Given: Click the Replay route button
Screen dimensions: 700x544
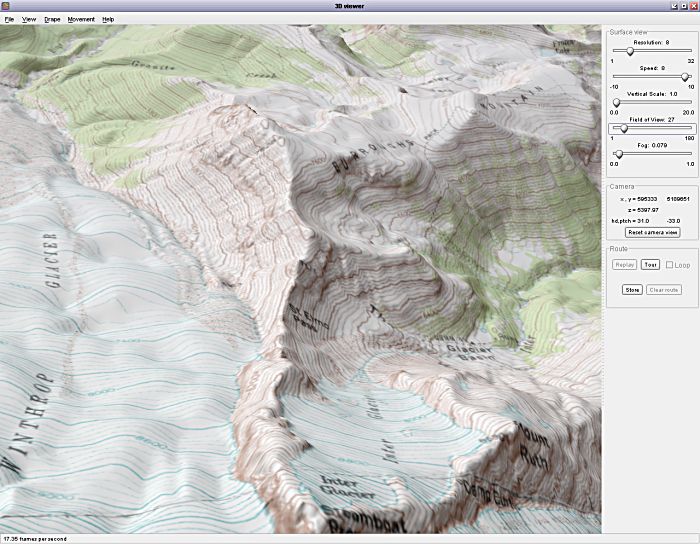Looking at the screenshot, I should (x=625, y=265).
